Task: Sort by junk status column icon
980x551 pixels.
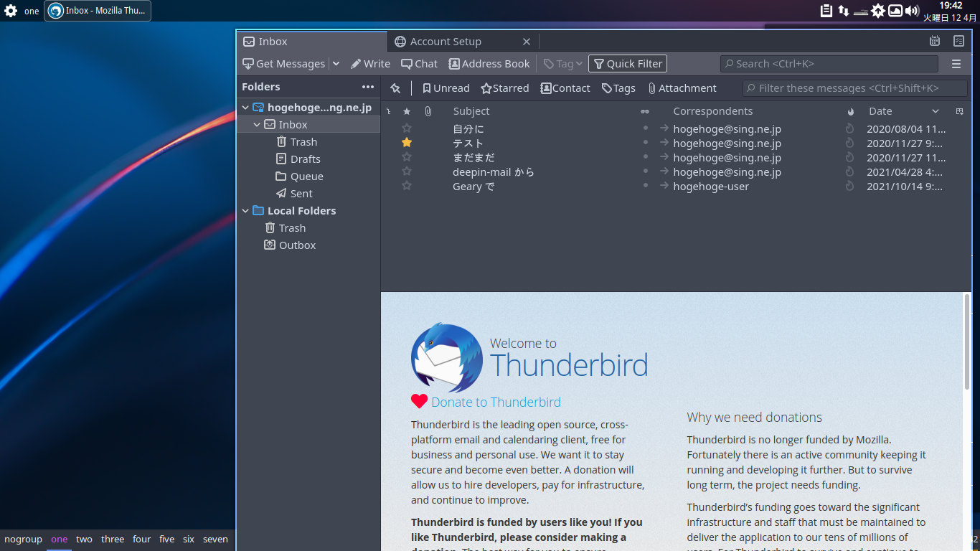Action: [x=850, y=111]
